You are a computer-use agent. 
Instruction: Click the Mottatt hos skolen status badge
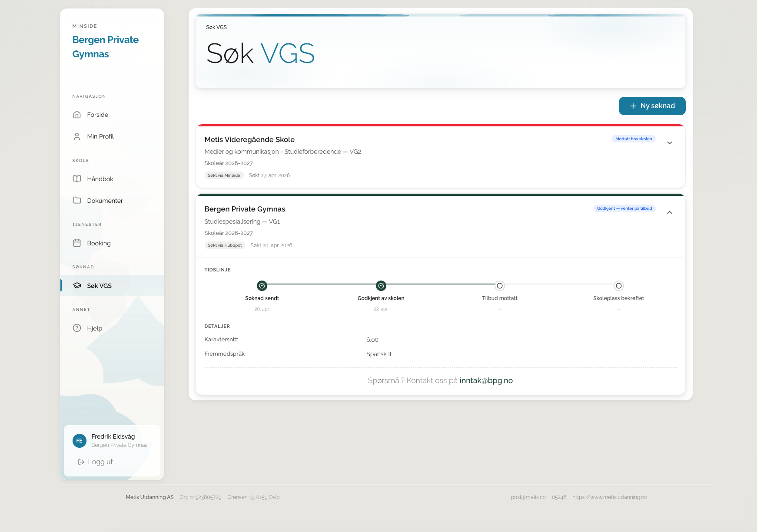[x=634, y=139]
